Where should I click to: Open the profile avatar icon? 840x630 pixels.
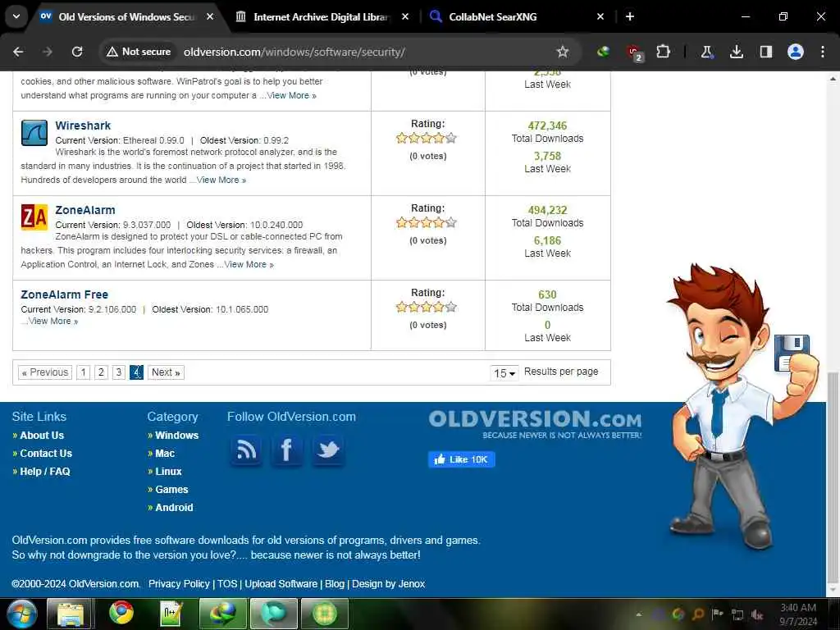tap(796, 52)
